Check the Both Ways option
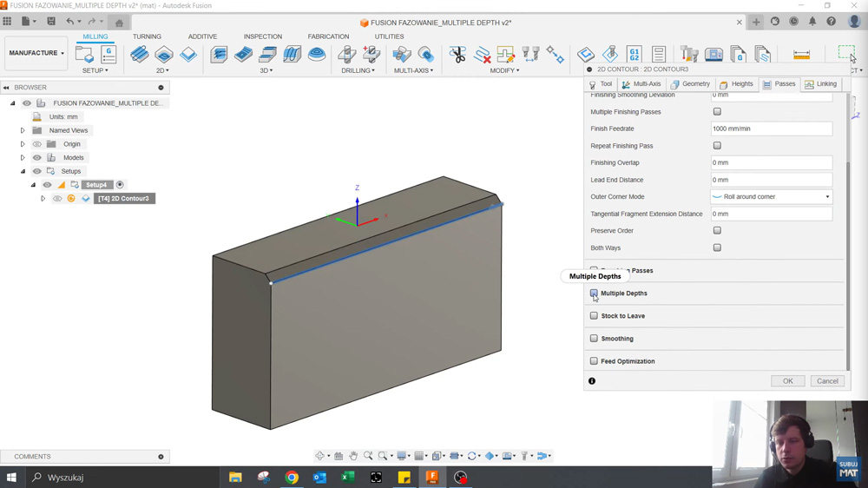868x488 pixels. point(717,247)
